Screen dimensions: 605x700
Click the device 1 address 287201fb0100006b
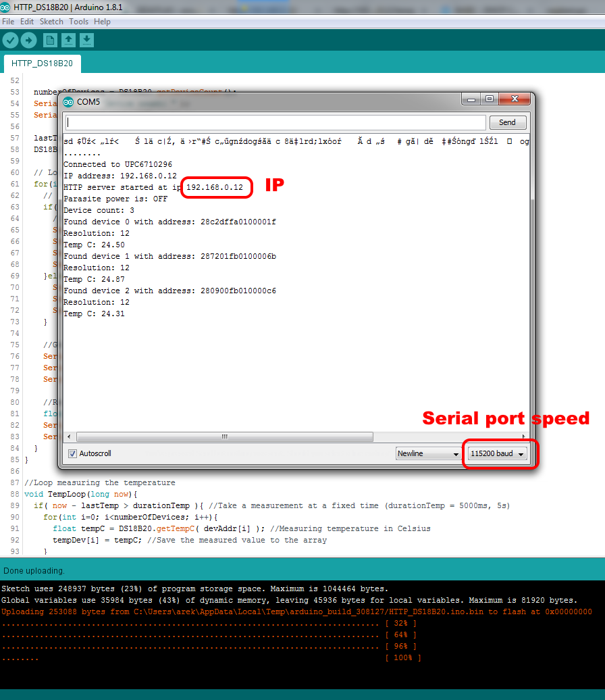[x=238, y=256]
